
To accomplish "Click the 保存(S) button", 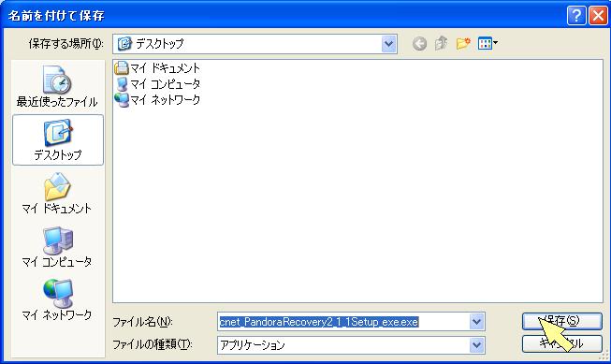I will tap(562, 321).
